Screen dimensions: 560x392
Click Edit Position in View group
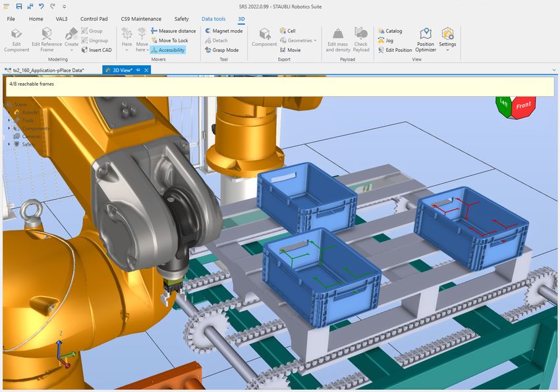click(x=395, y=50)
